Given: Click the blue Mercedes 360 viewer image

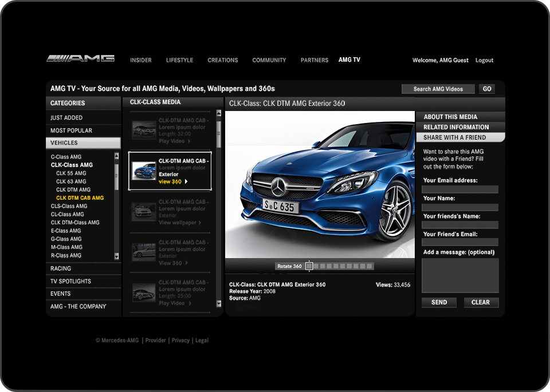Looking at the screenshot, I should [x=320, y=185].
